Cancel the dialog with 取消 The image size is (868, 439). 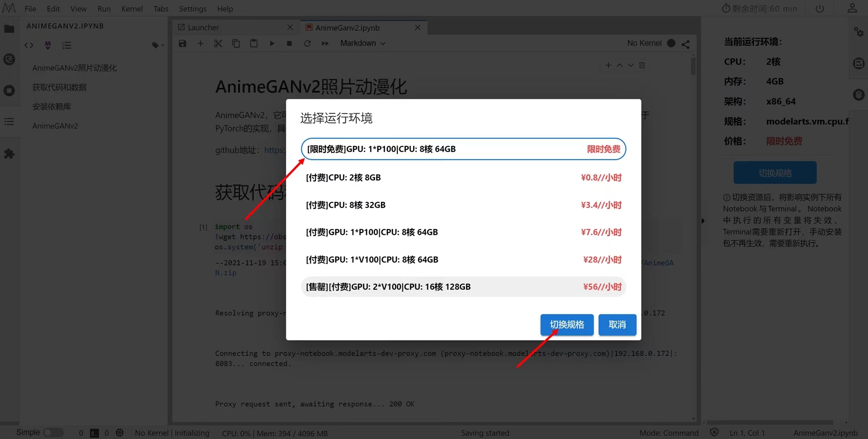click(617, 325)
